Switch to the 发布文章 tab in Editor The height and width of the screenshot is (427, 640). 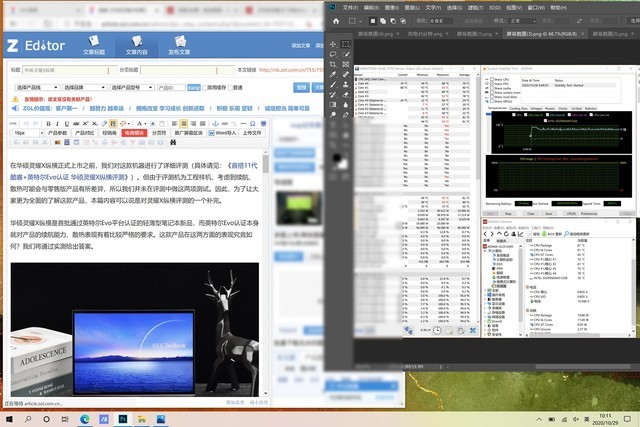pyautogui.click(x=179, y=45)
